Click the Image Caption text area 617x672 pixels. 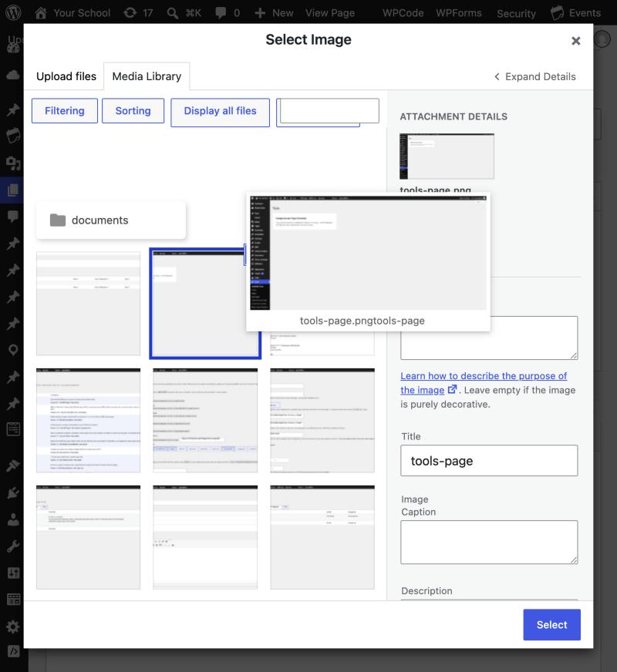point(489,542)
